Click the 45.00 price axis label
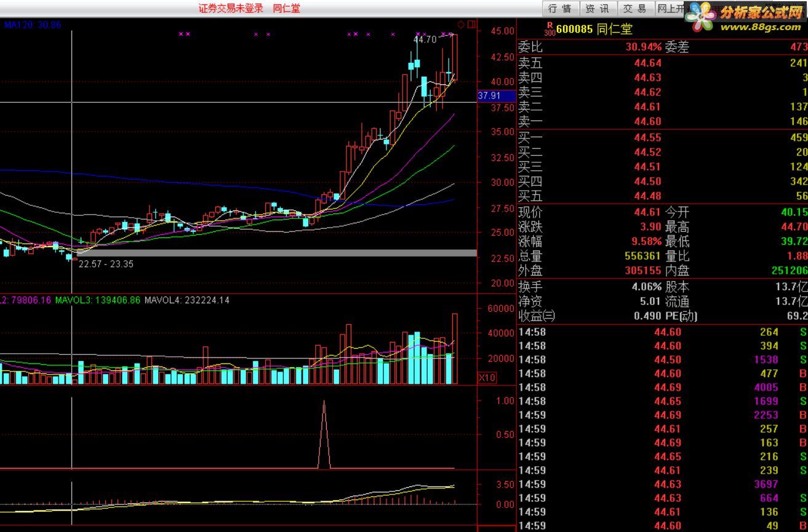Viewport: 808px width, 532px height. click(x=503, y=31)
